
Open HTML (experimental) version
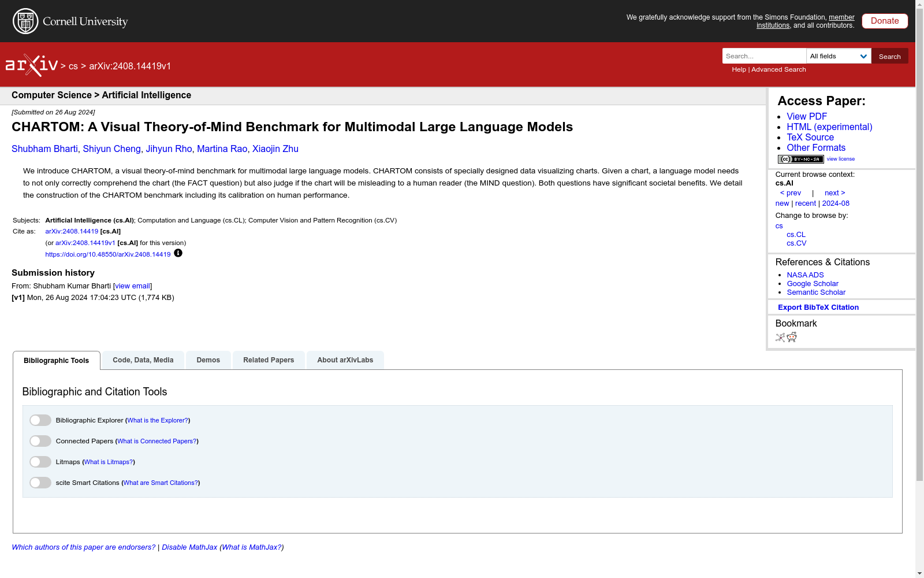pos(829,127)
